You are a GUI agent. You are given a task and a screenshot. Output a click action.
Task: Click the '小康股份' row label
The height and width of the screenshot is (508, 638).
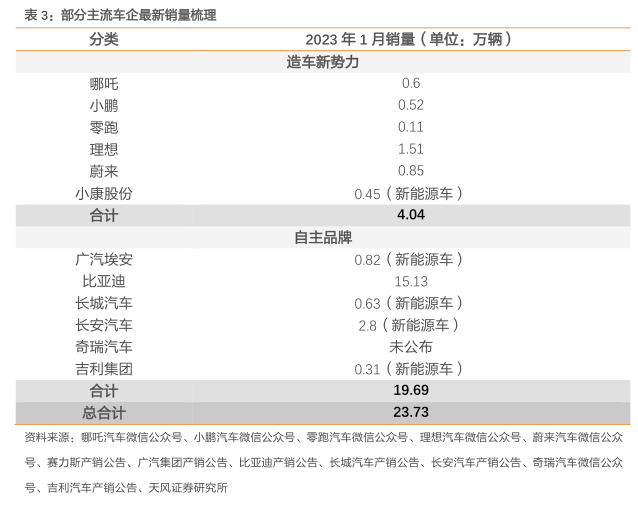point(104,194)
